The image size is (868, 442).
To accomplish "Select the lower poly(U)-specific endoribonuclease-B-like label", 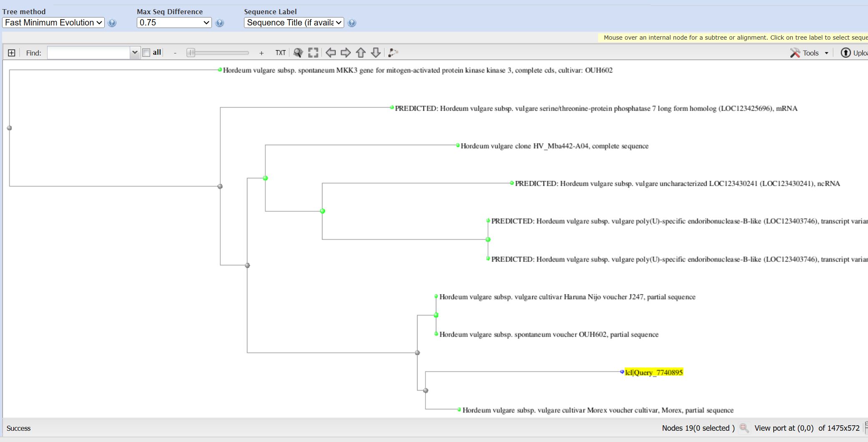I will 679,259.
